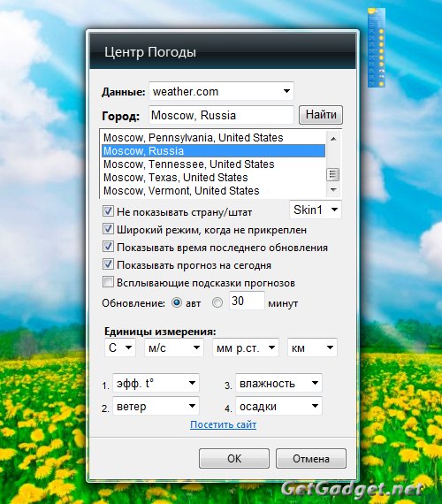Click the Город input field with Moscow, Russia
This screenshot has height=504, width=442.
pyautogui.click(x=221, y=115)
